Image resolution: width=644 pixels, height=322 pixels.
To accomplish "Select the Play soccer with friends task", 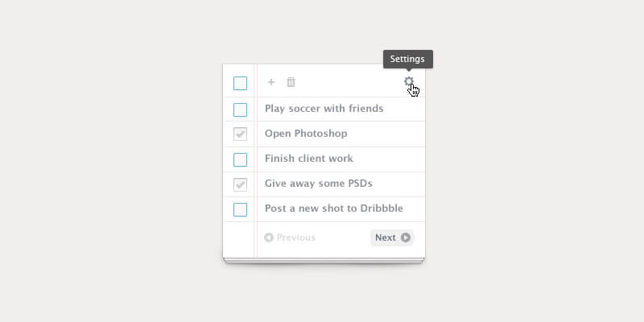I will click(x=324, y=109).
